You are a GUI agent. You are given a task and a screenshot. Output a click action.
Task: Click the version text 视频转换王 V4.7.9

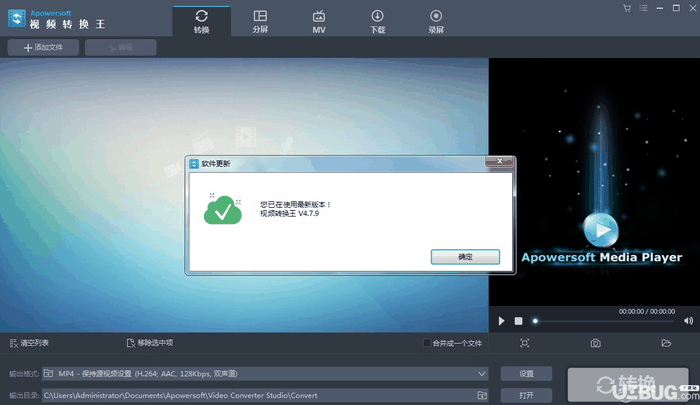(289, 213)
